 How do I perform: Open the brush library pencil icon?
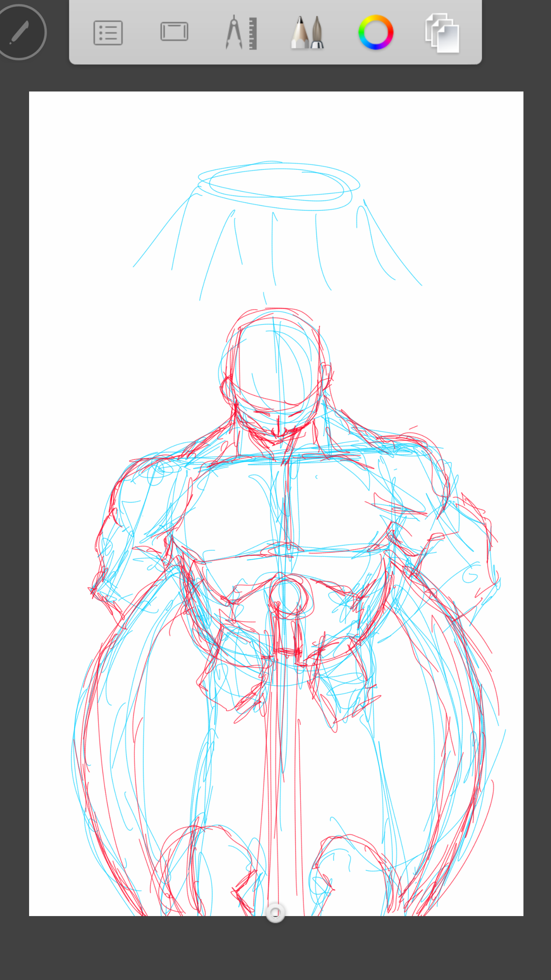tap(308, 33)
